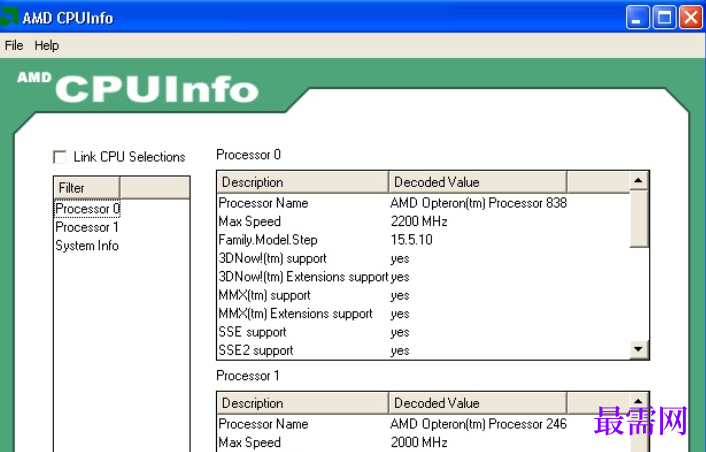
Task: Click Processor 0 table's Decoded Value header
Action: (477, 182)
